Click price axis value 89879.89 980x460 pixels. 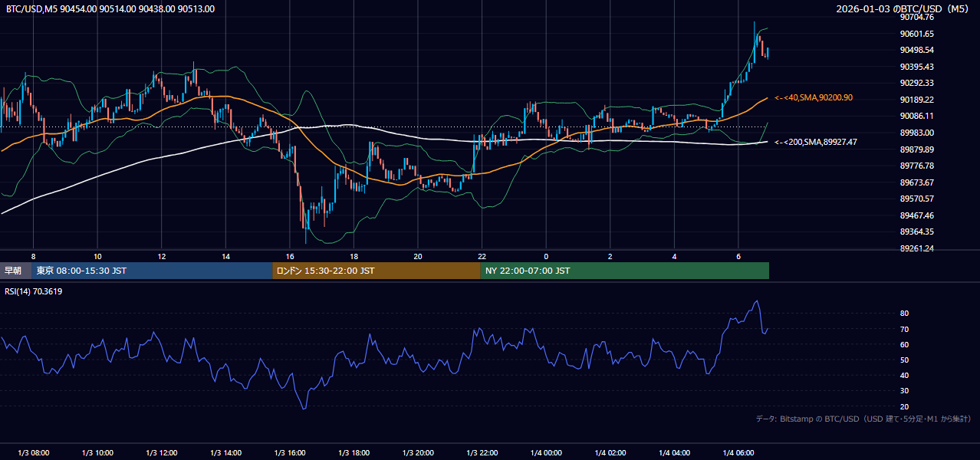coord(916,149)
